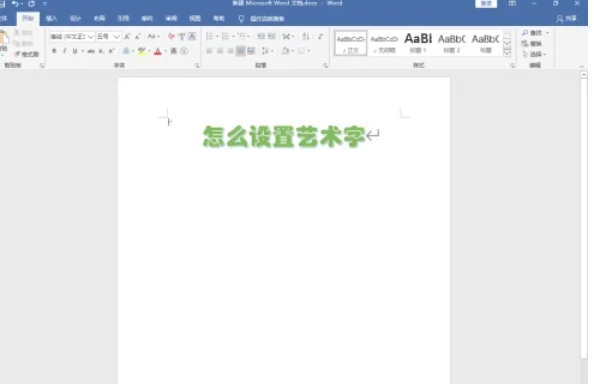Open the 开始 (Home) ribbon tab
594x384 pixels.
28,18
